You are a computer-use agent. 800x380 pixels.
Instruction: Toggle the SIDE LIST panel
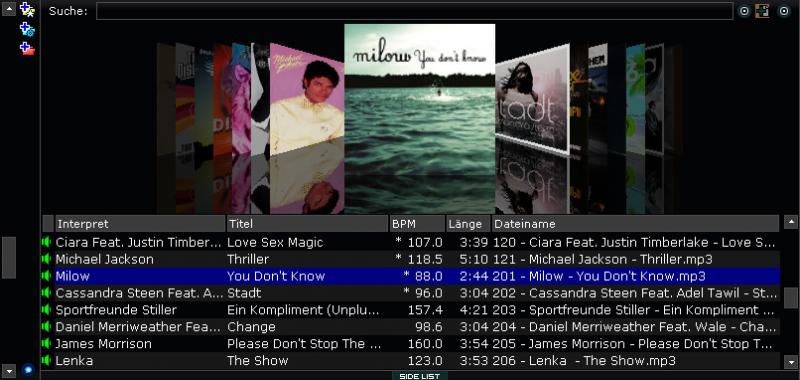point(419,376)
